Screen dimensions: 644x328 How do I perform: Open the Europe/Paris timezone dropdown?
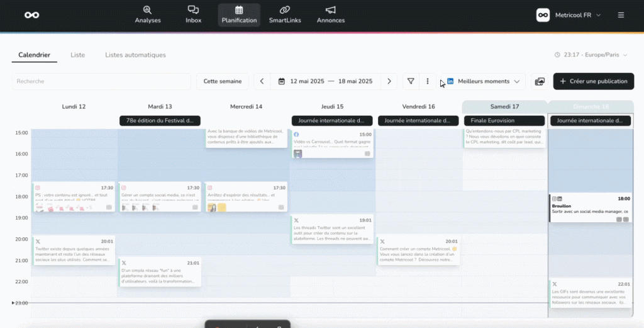tap(591, 55)
